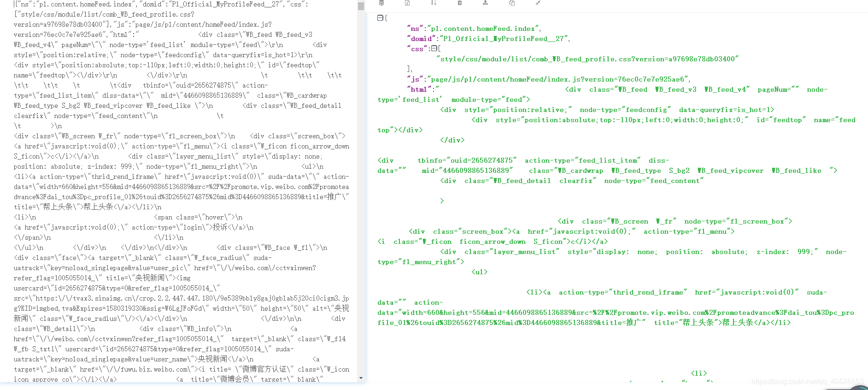Click the "js" key in formatted output
This screenshot has height=390, width=868.
tap(415, 79)
